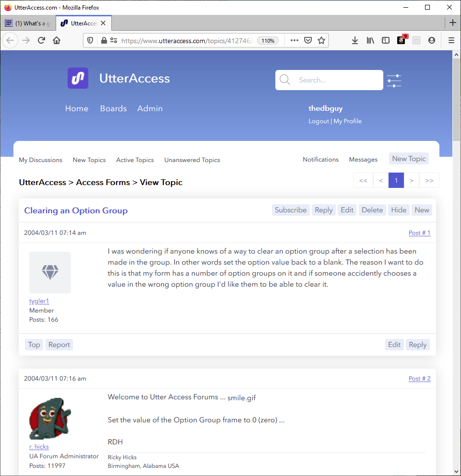Click Reply in the topic header
Viewport: 461px width, 476px height.
[x=324, y=210]
